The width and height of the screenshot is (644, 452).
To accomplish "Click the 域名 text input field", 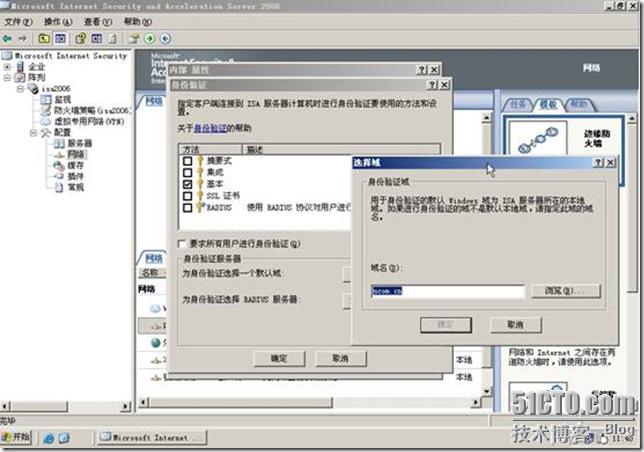I will coord(448,291).
